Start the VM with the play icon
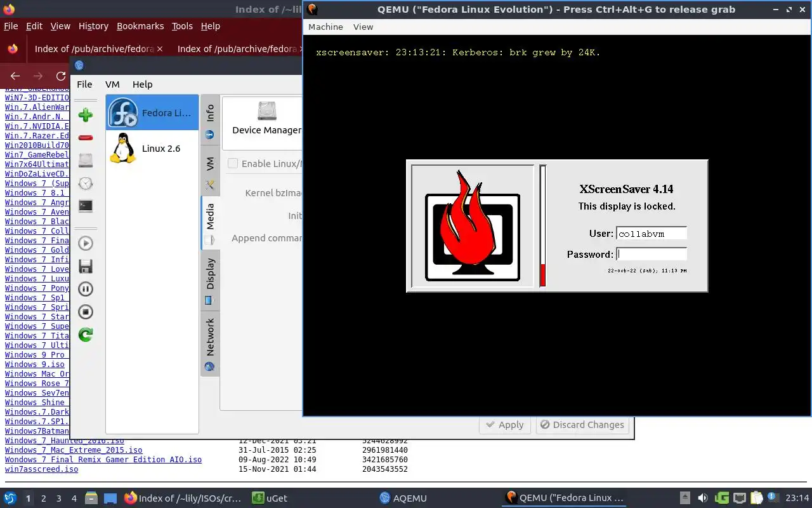Viewport: 812px width, 508px height. pyautogui.click(x=86, y=243)
